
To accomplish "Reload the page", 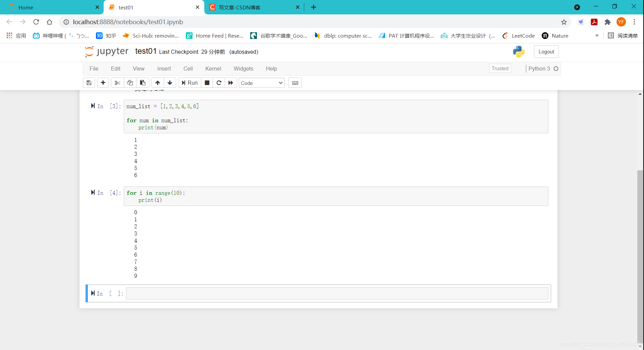I will pos(36,22).
